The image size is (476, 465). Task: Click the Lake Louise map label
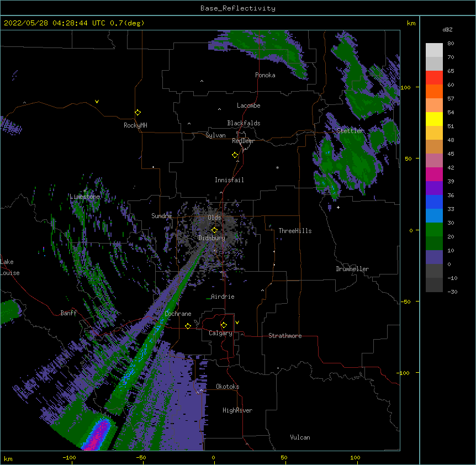[10, 267]
